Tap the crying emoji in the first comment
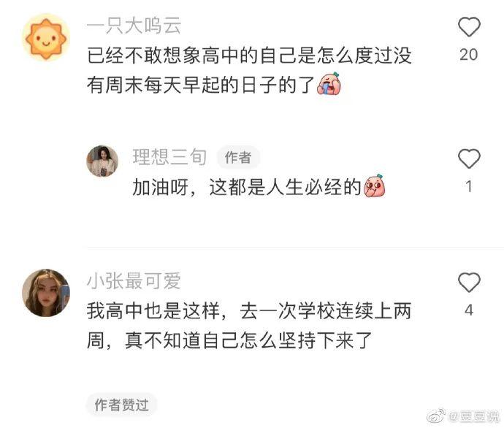Viewport: 504px width, 428px height. coord(329,83)
